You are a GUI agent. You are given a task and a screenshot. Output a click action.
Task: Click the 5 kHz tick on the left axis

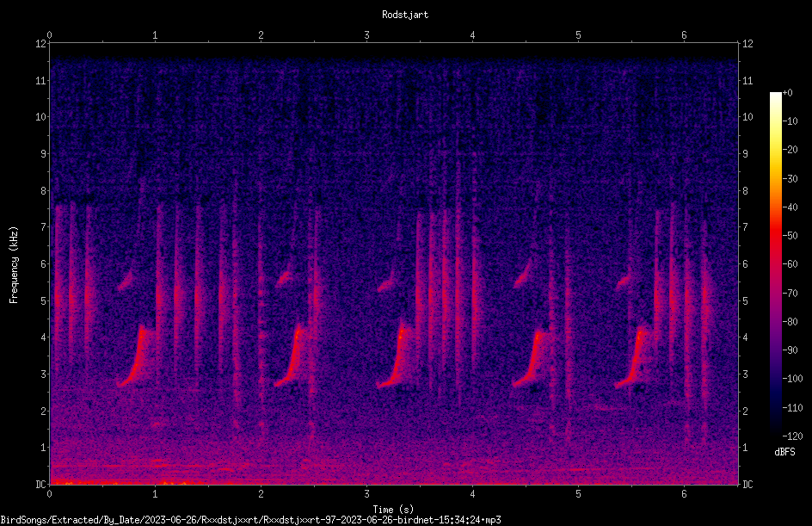click(43, 300)
